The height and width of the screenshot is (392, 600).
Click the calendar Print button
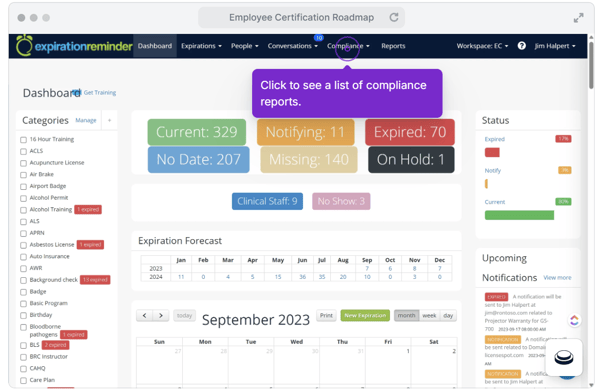click(x=326, y=315)
